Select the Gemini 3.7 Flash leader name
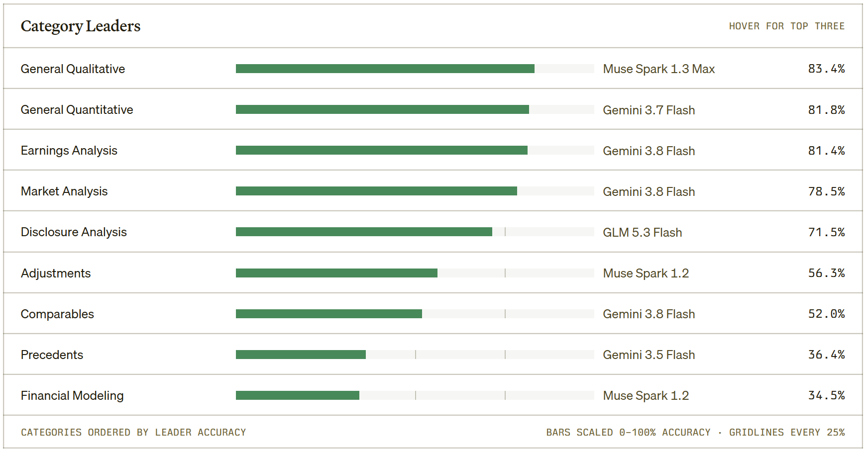This screenshot has height=452, width=868. pyautogui.click(x=649, y=110)
